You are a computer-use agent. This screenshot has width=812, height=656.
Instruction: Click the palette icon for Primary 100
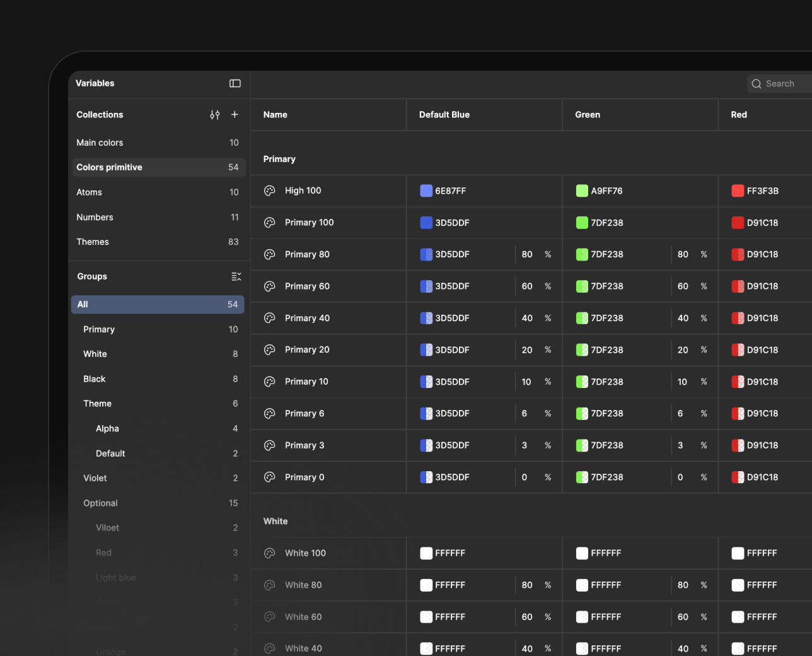coord(270,223)
